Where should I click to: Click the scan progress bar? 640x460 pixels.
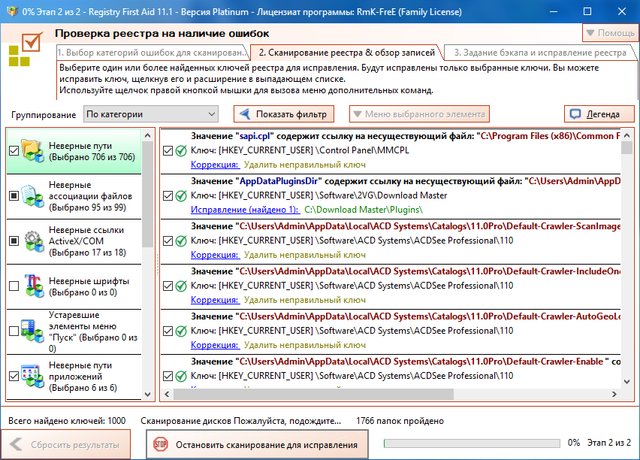coord(470,442)
